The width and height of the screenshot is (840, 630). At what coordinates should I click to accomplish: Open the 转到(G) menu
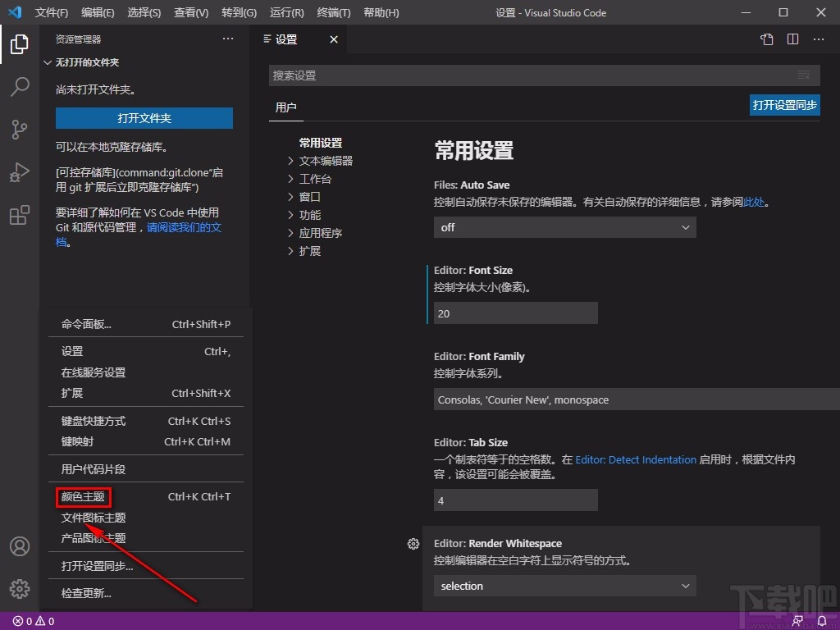point(239,12)
